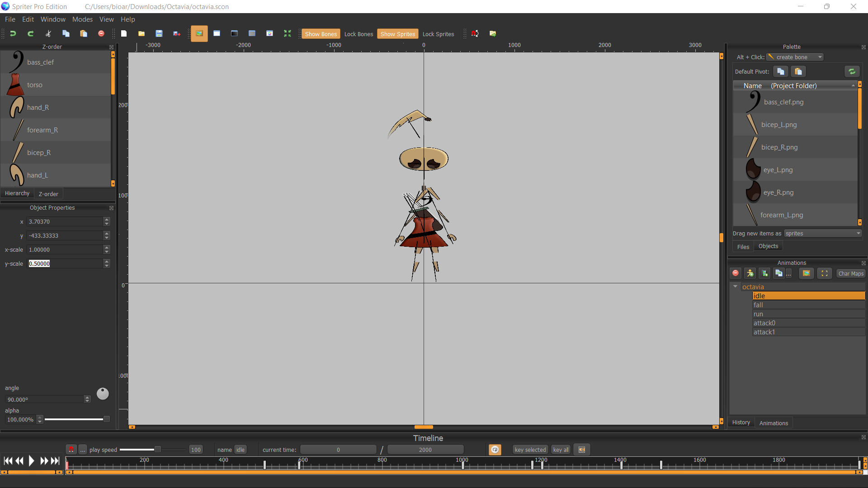This screenshot has width=868, height=488.
Task: Click the x position stepper arrows
Action: pyautogui.click(x=107, y=221)
